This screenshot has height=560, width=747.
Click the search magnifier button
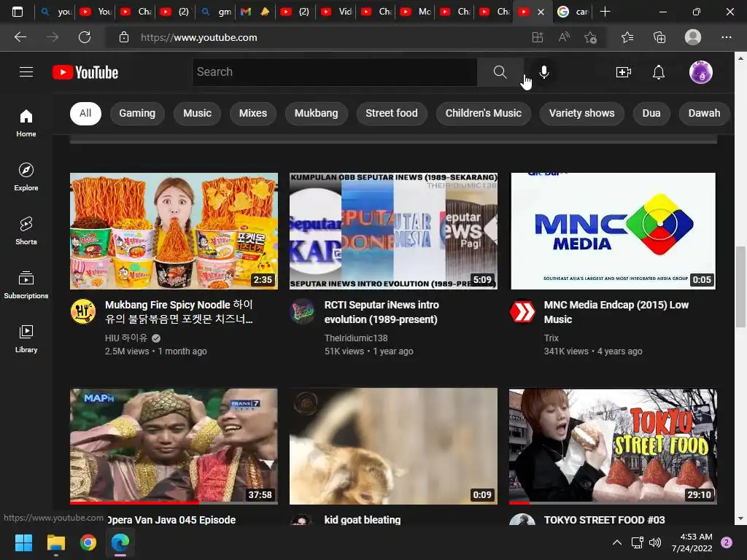pos(500,72)
